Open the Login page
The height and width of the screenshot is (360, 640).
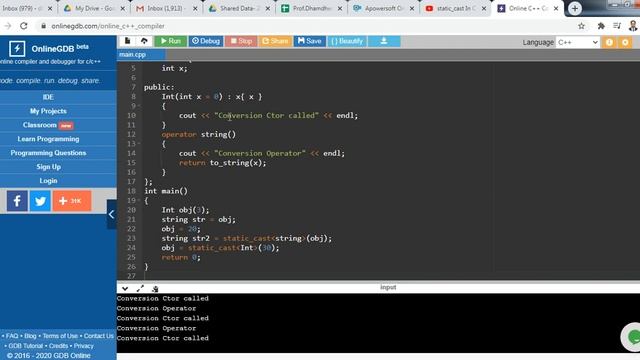click(x=48, y=180)
